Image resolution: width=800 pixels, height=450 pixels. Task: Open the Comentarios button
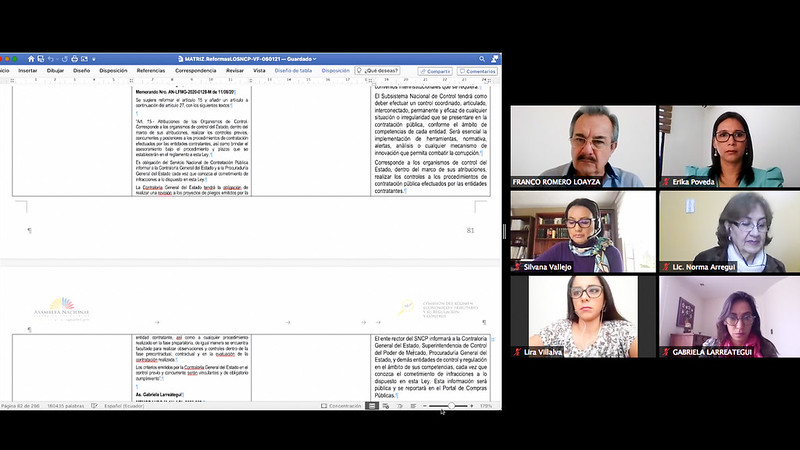coord(477,71)
